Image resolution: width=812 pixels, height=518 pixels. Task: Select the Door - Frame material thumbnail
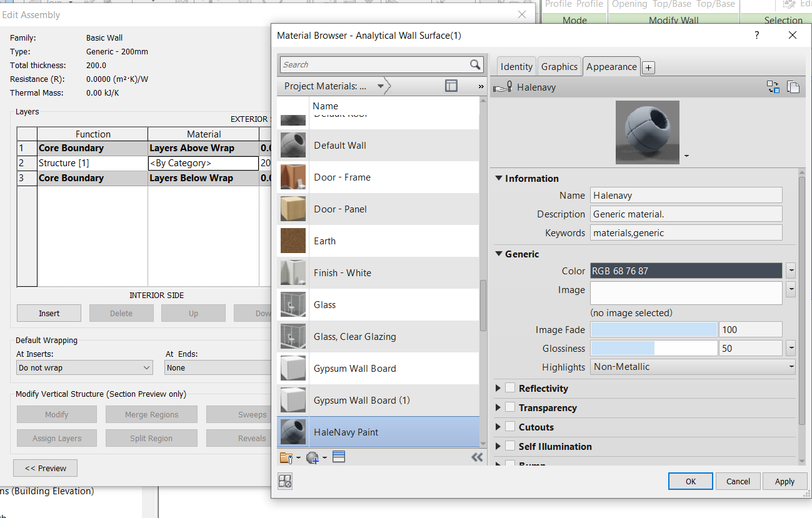point(293,177)
